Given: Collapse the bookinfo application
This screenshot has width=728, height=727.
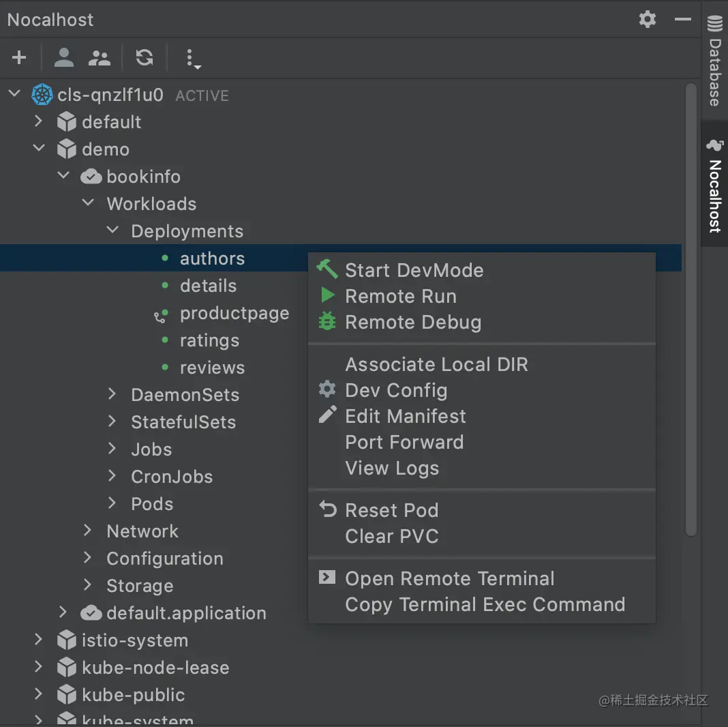Looking at the screenshot, I should 63,175.
